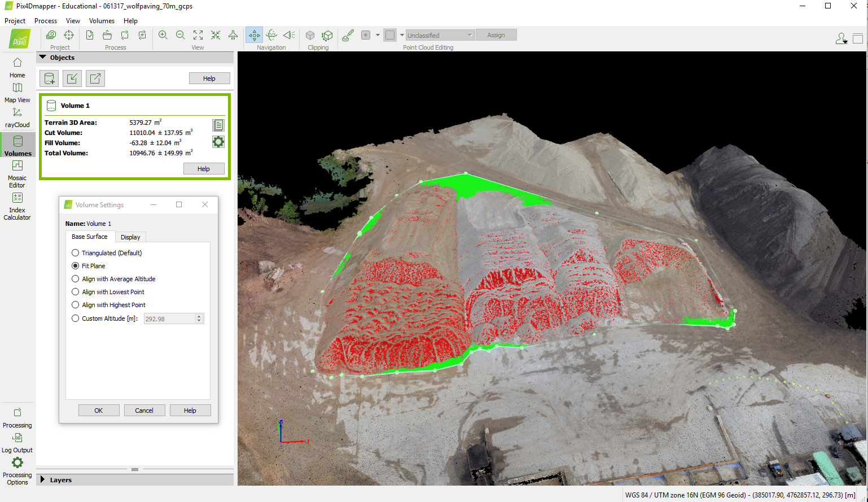The image size is (868, 502).
Task: Click the focus on selection icon
Action: [x=216, y=35]
